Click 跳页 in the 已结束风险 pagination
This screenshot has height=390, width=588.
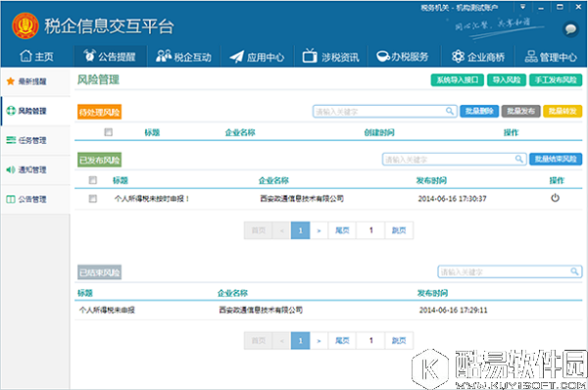[x=399, y=340]
